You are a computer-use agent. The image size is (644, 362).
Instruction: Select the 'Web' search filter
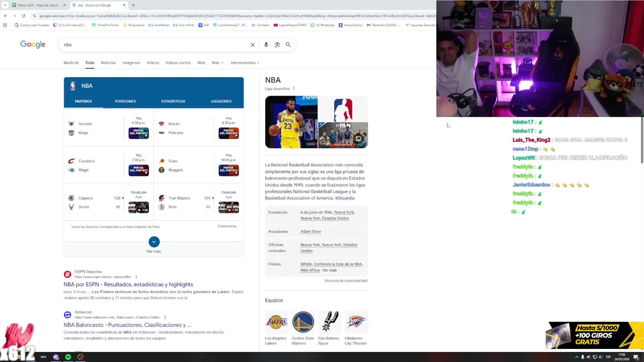(201, 63)
